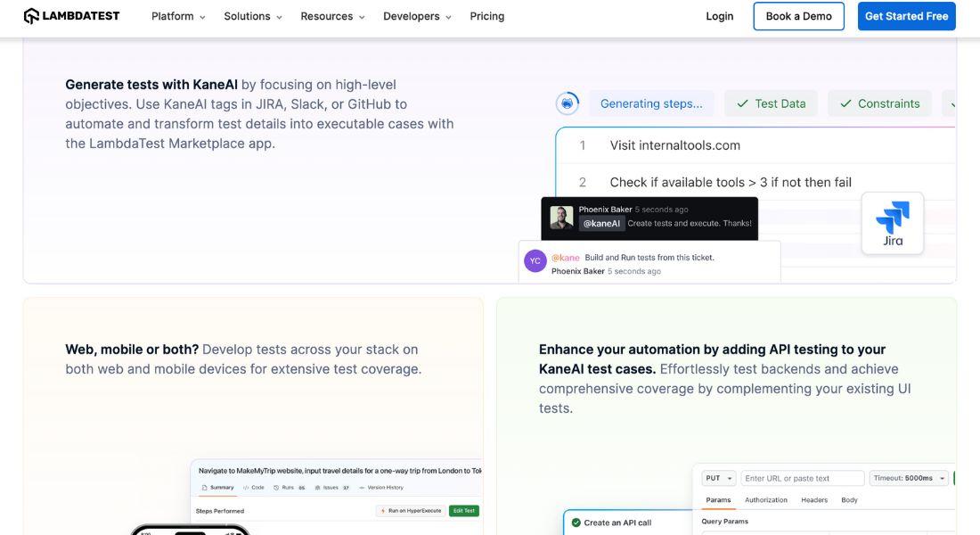The width and height of the screenshot is (980, 535).
Task: Click the checkmark on Test Data chip
Action: click(x=742, y=103)
